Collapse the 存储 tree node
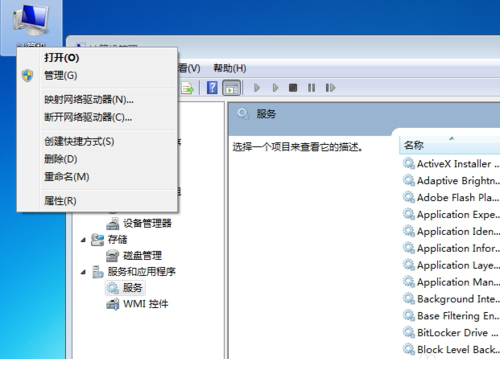Viewport: 500px width, 373px height. pos(83,240)
